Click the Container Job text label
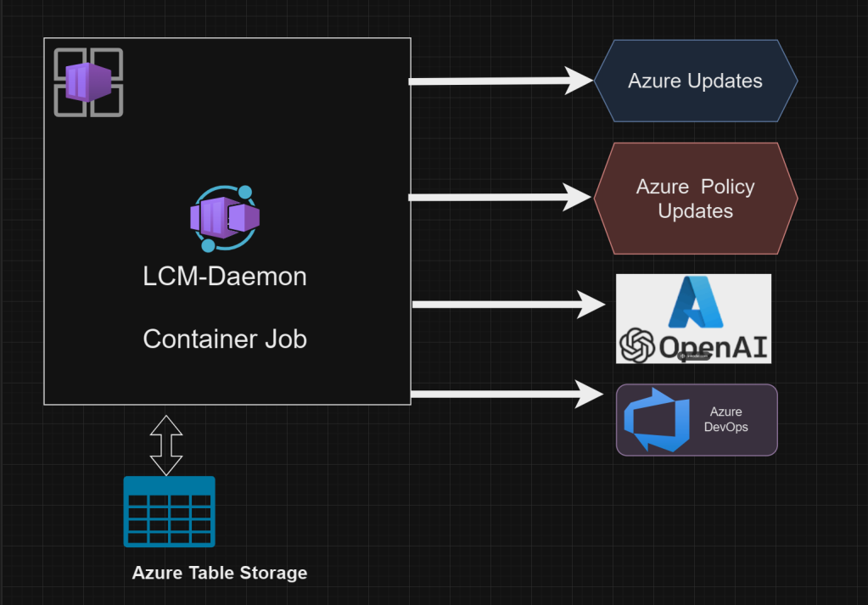 point(224,339)
